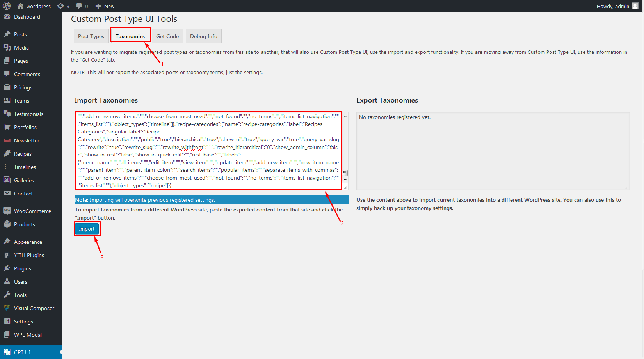Click the Products box icon
This screenshot has height=359, width=644.
[7, 224]
